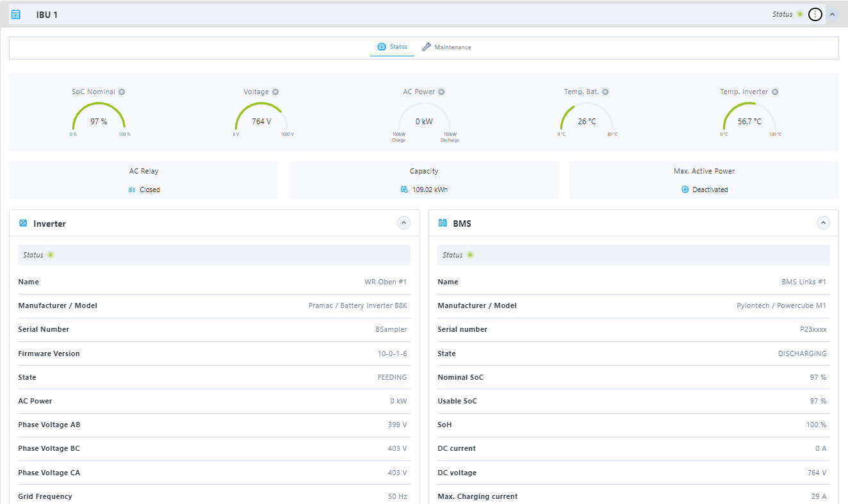The image size is (848, 504).
Task: Select the SoH value '100 %'
Action: coord(816,425)
